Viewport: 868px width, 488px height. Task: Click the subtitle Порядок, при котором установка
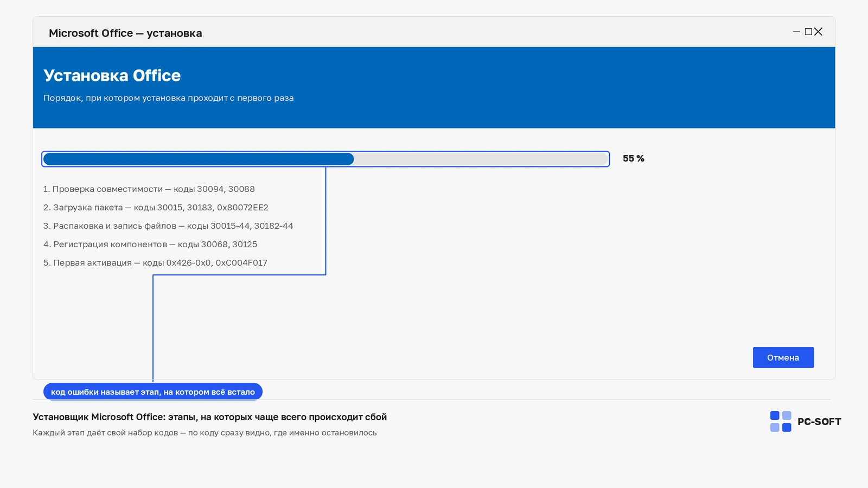[168, 98]
